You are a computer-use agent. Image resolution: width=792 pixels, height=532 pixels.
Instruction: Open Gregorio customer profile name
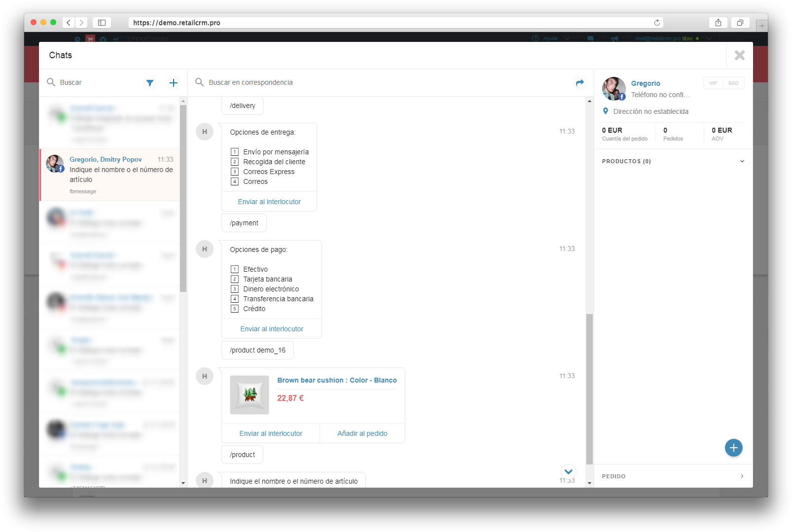(646, 83)
